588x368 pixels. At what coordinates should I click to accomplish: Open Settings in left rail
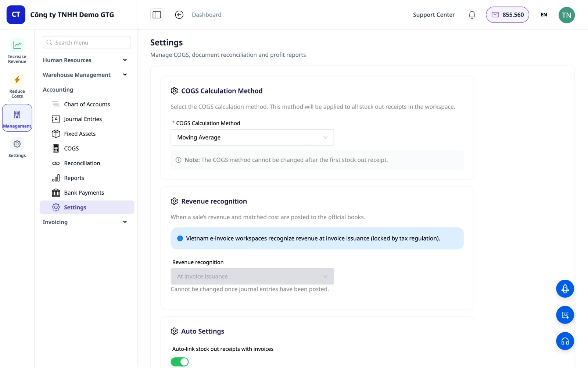tap(17, 148)
